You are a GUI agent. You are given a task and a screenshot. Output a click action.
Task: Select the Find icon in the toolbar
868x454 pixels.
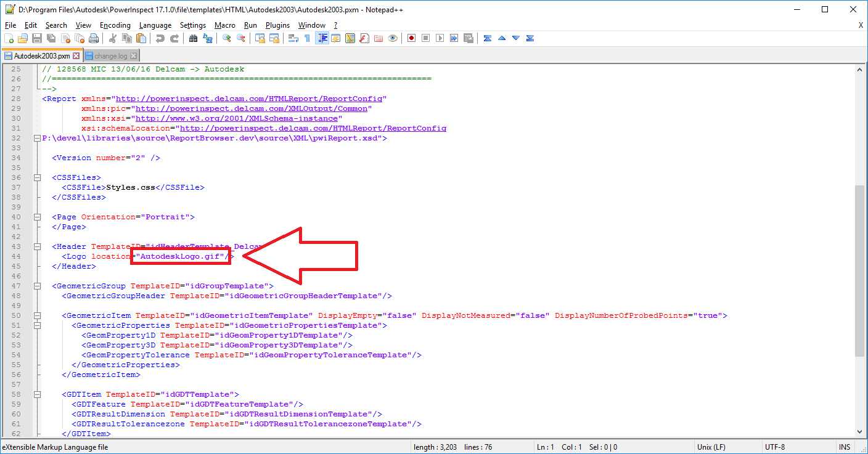[192, 38]
